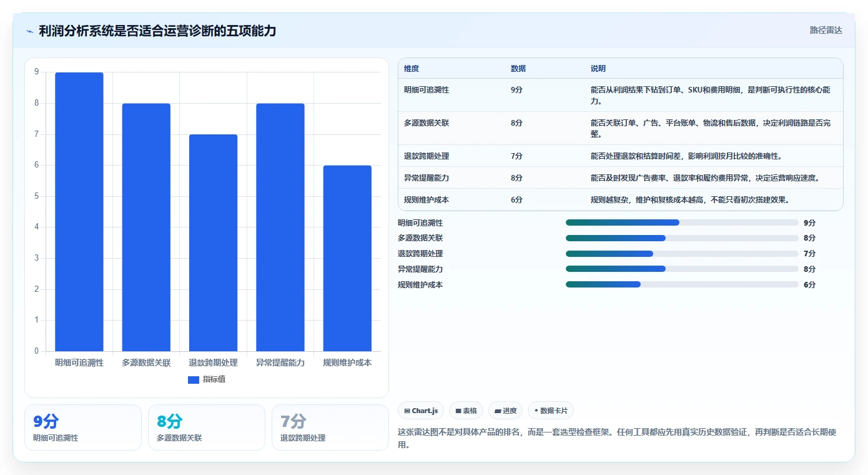This screenshot has height=475, width=868.
Task: Click the 多源数据关联 bar in chart
Action: coord(146,227)
